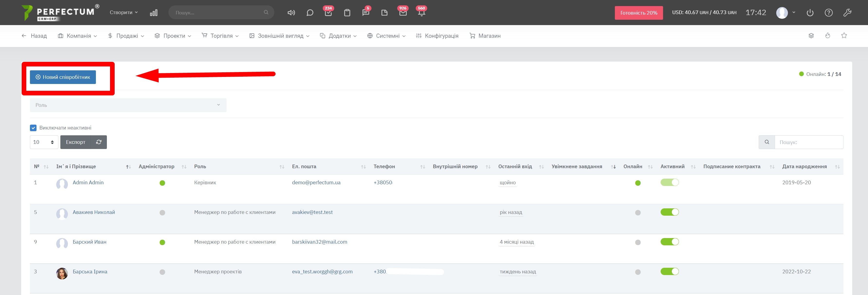Uncheck the 'Виключати неактивні' checkbox

[x=33, y=128]
